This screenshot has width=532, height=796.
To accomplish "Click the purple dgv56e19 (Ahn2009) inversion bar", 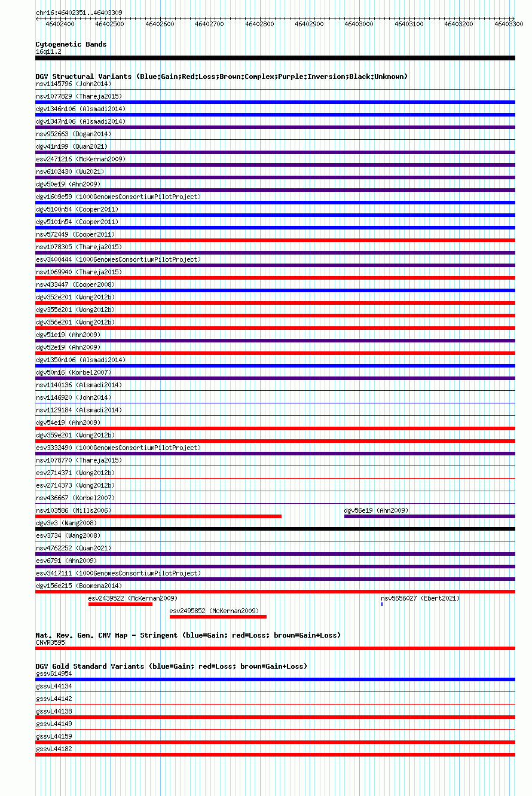I will [x=430, y=516].
